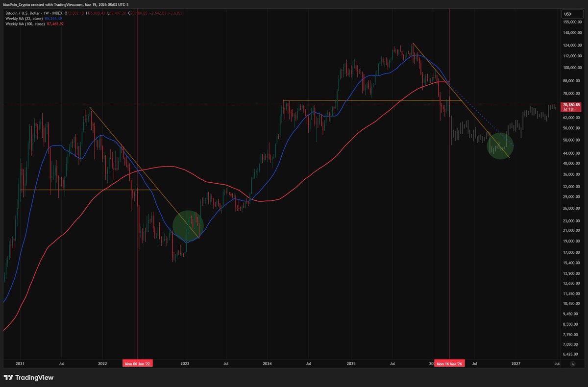
Task: Click the green circle highlight near late 2026
Action: pyautogui.click(x=500, y=145)
